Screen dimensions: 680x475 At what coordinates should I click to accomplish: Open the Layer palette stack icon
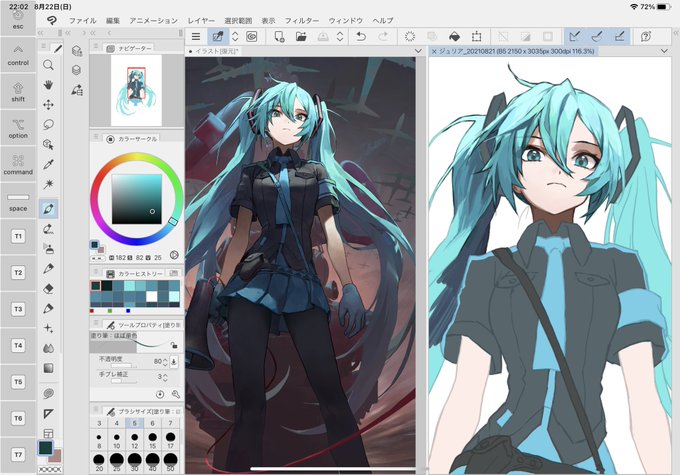pyautogui.click(x=77, y=70)
